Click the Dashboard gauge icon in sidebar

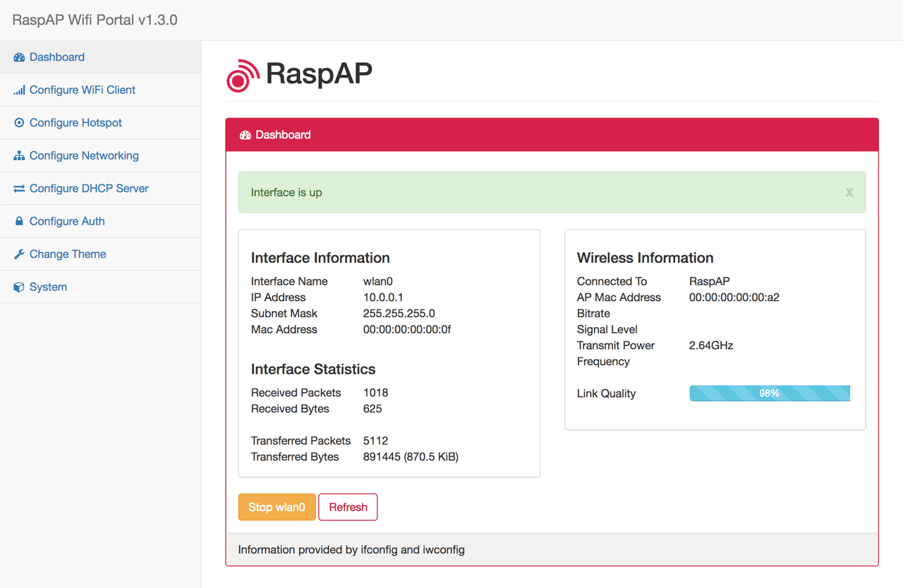(19, 57)
